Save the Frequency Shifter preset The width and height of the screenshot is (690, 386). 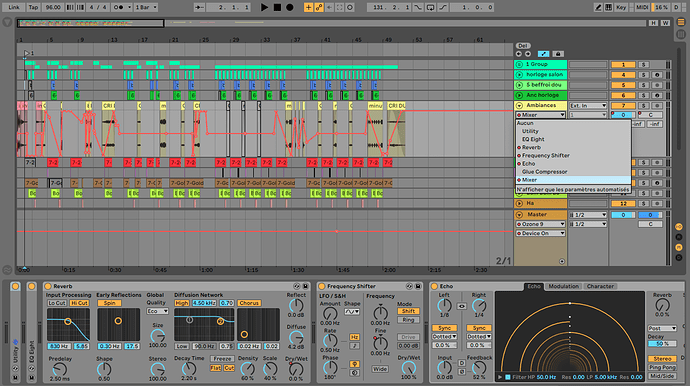pos(418,286)
